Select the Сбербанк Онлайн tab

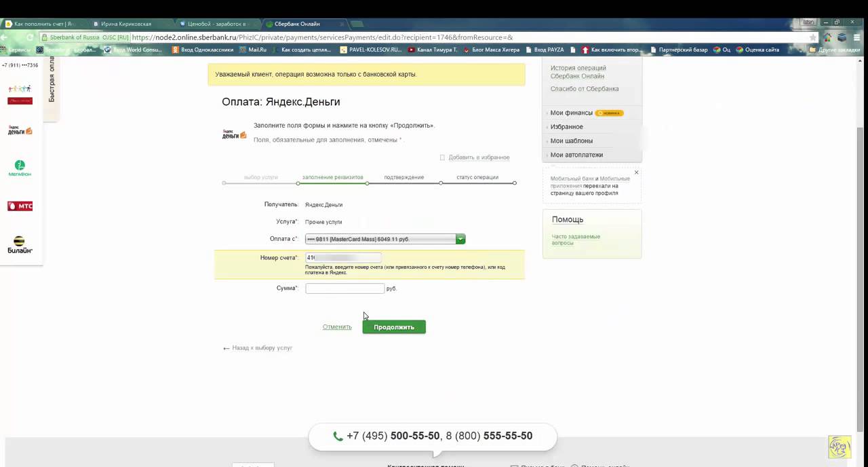(x=302, y=24)
